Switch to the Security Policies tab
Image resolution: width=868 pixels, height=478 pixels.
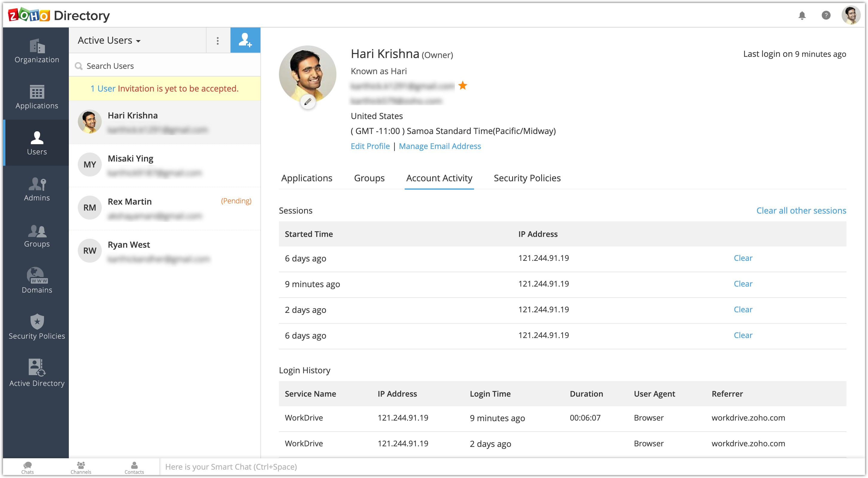coord(527,178)
